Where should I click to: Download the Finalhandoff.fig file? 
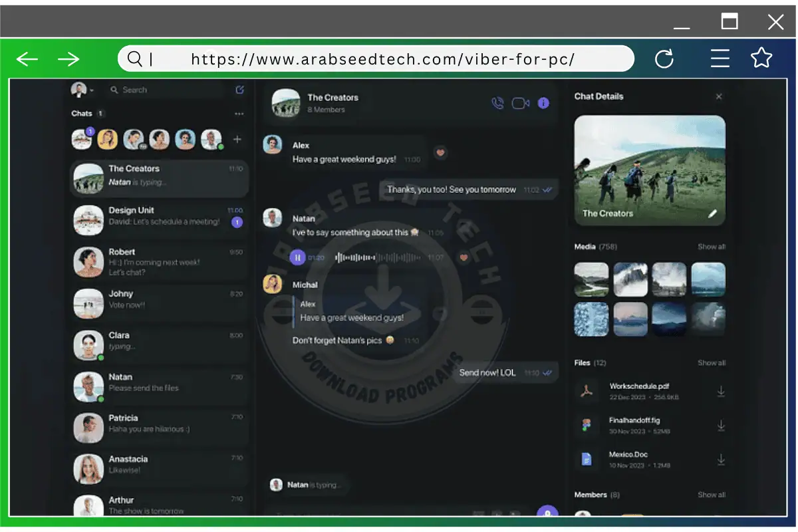click(x=720, y=426)
